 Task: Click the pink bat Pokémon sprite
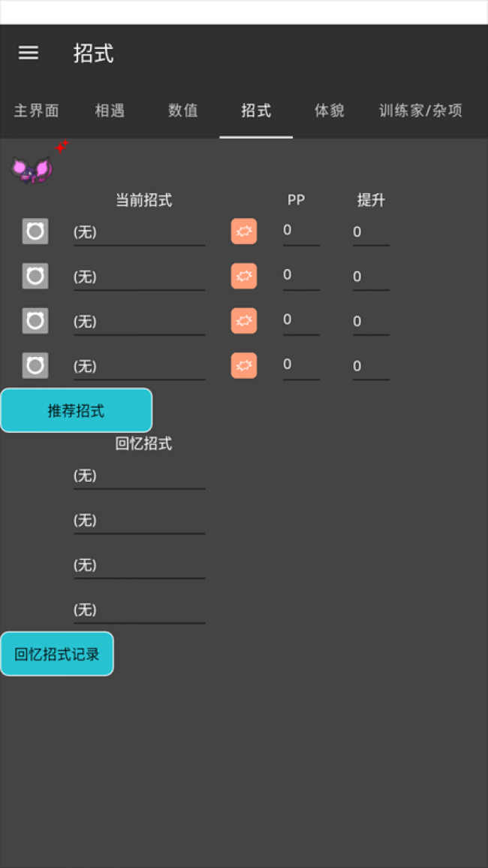coord(32,170)
